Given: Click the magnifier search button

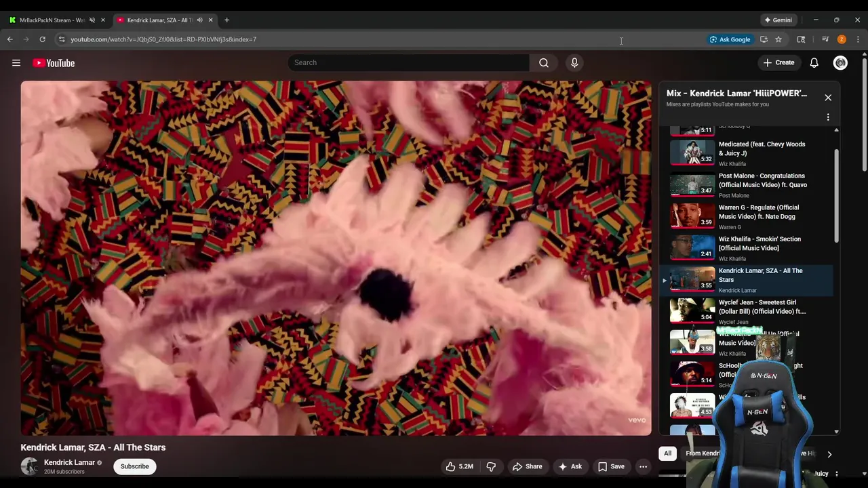Looking at the screenshot, I should (544, 62).
